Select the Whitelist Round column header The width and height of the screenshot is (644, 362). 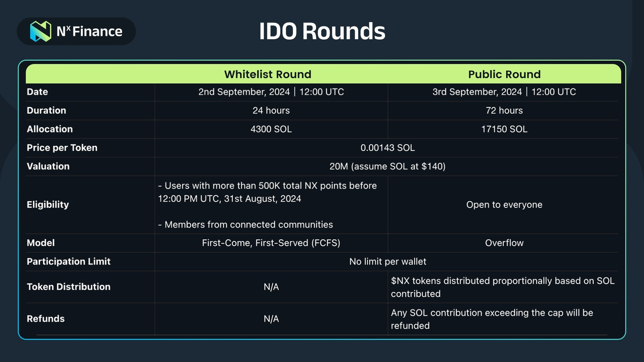point(268,74)
